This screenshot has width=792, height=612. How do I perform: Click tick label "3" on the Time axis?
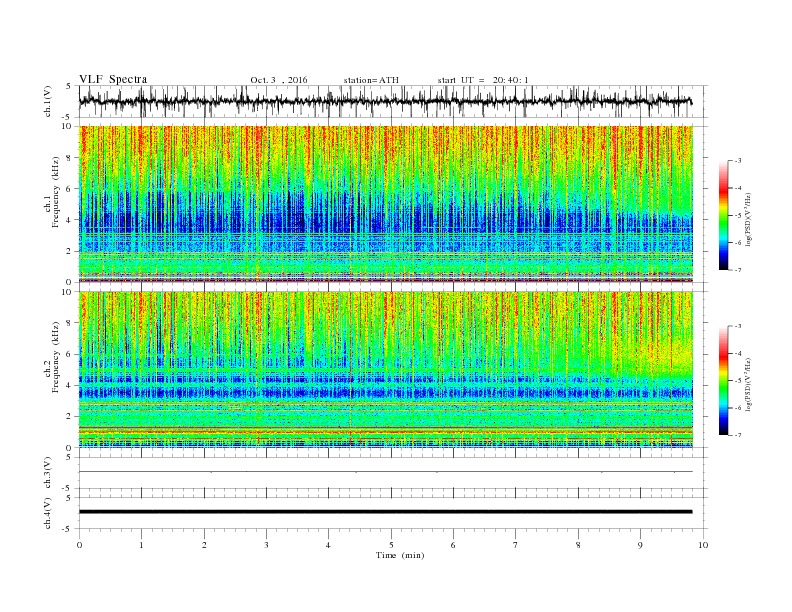pos(266,545)
